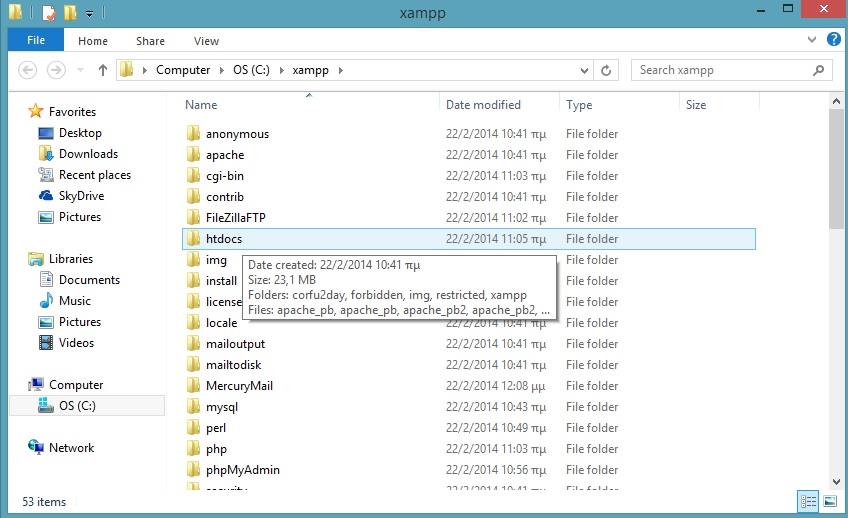848x518 pixels.
Task: Customize Quick Access Toolbar dropdown
Action: (89, 13)
